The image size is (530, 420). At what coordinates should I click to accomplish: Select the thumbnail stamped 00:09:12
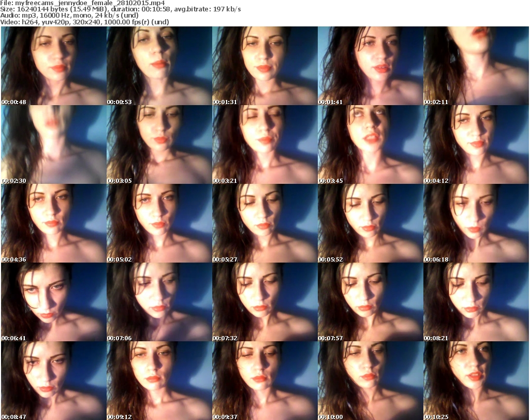159,381
